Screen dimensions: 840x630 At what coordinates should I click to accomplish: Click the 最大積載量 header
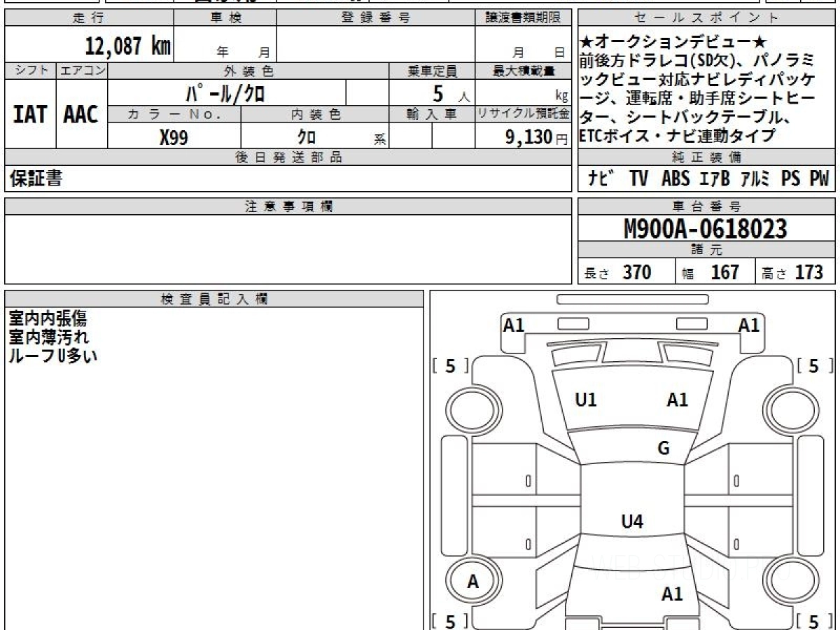tap(524, 71)
